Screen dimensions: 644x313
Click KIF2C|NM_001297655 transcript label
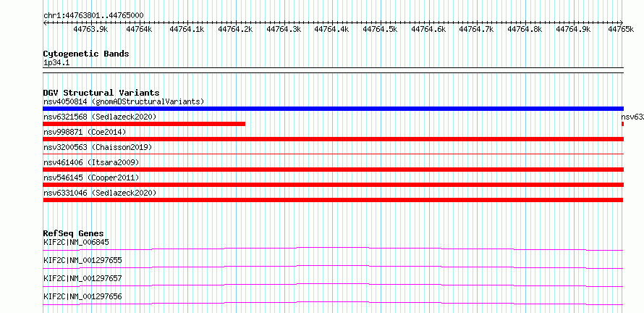point(82,260)
